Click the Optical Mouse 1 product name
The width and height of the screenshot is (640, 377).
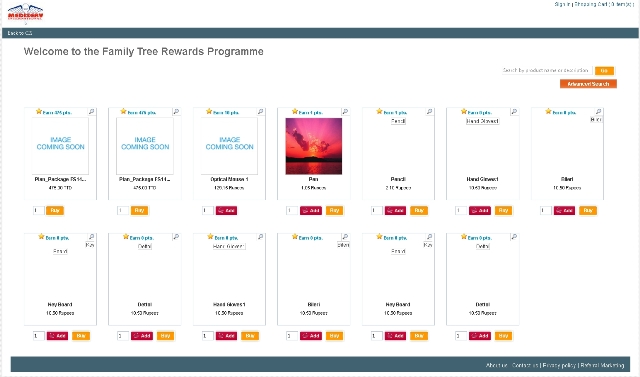229,179
